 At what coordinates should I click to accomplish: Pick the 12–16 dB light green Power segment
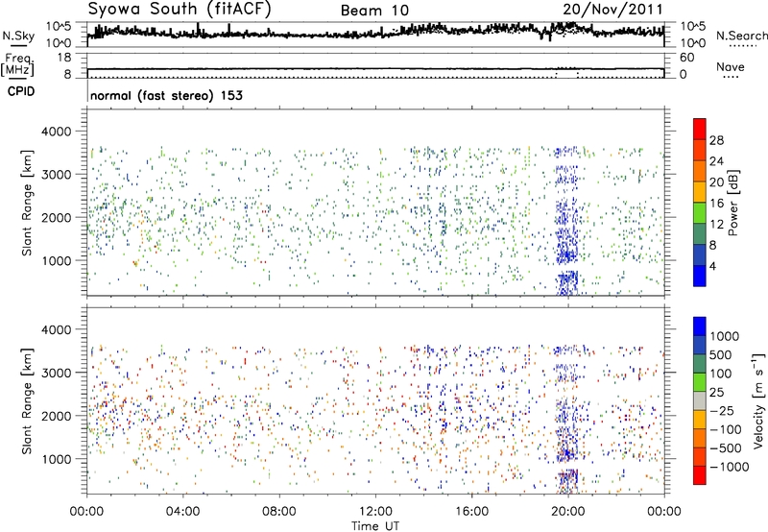[700, 213]
